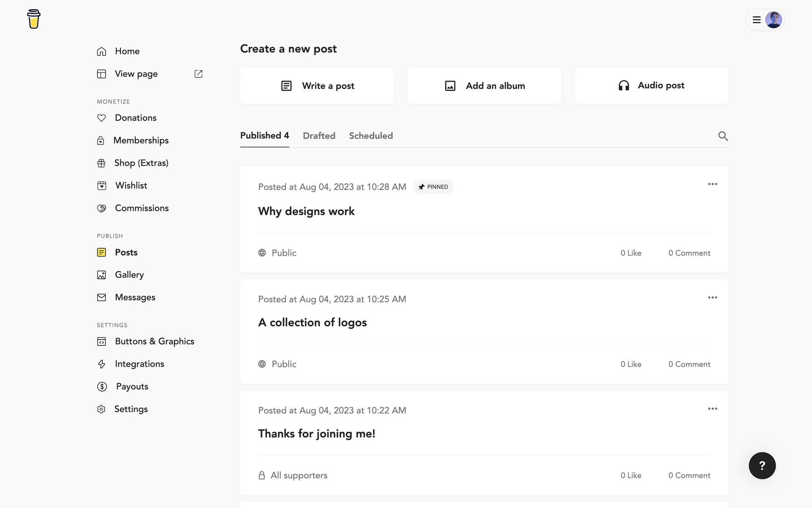Click the Buy Me a Coffee cup logo
Image resolution: width=812 pixels, height=508 pixels.
[x=33, y=19]
